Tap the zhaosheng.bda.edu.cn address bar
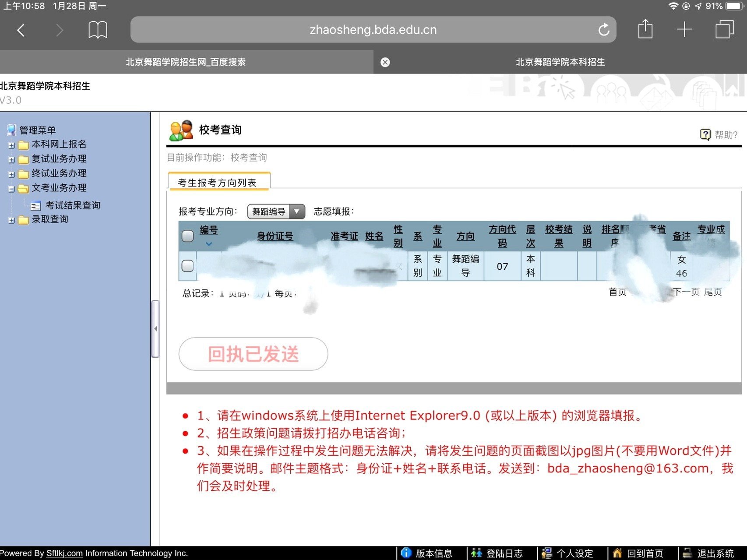Screen dimensions: 747x560 point(373,30)
